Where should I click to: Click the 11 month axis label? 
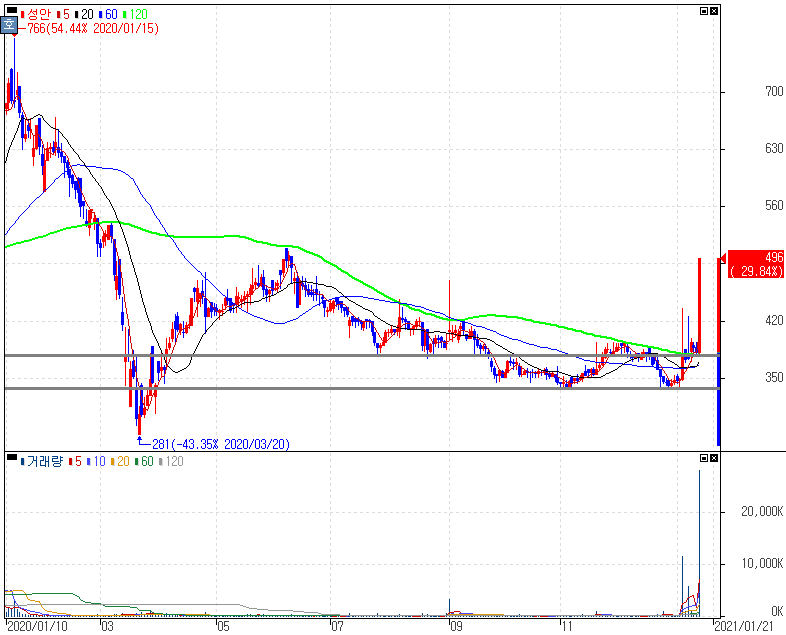pos(566,626)
